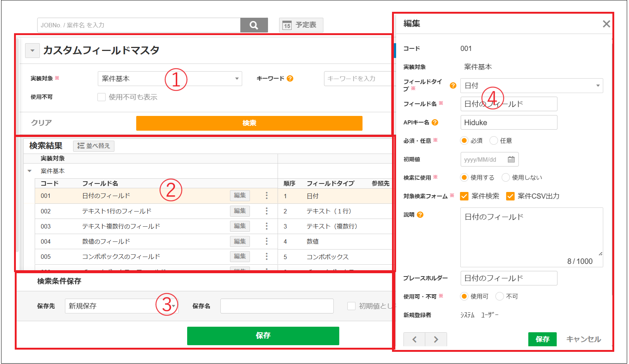Open the 実装対象 dropdown showing 案件基本
This screenshot has height=364, width=629.
tap(170, 79)
